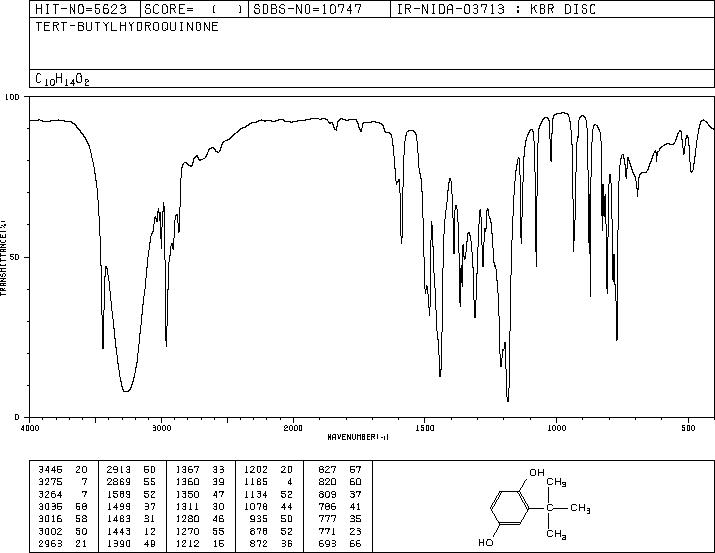Click the 809 peak entry in table
The height and width of the screenshot is (553, 715).
340,494
